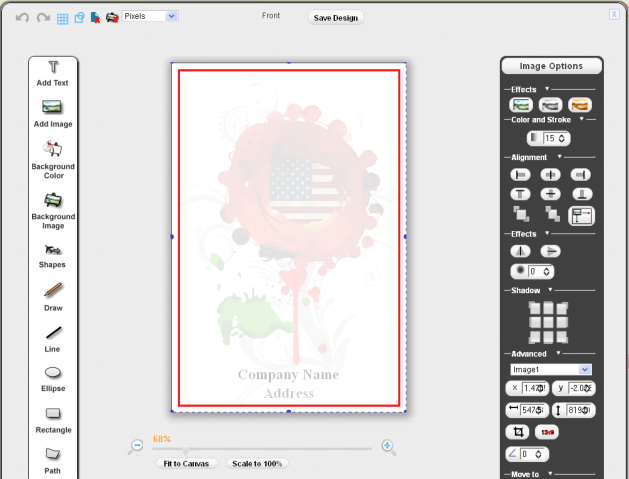This screenshot has height=479, width=629.
Task: Select the center shadow direction square
Action: pos(548,323)
